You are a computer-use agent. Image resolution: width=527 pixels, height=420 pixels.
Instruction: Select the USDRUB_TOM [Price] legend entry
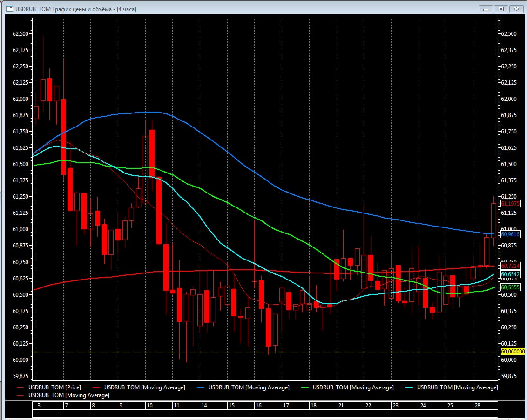(x=54, y=387)
